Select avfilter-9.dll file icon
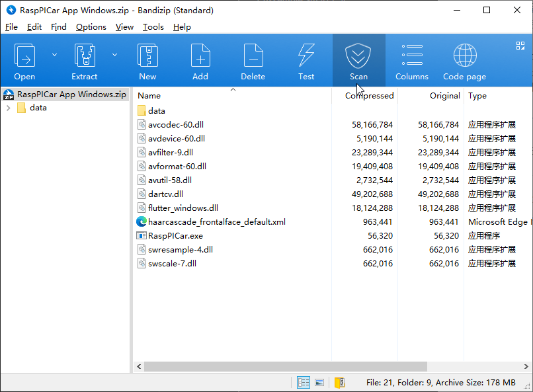This screenshot has height=392, width=533. [x=142, y=153]
